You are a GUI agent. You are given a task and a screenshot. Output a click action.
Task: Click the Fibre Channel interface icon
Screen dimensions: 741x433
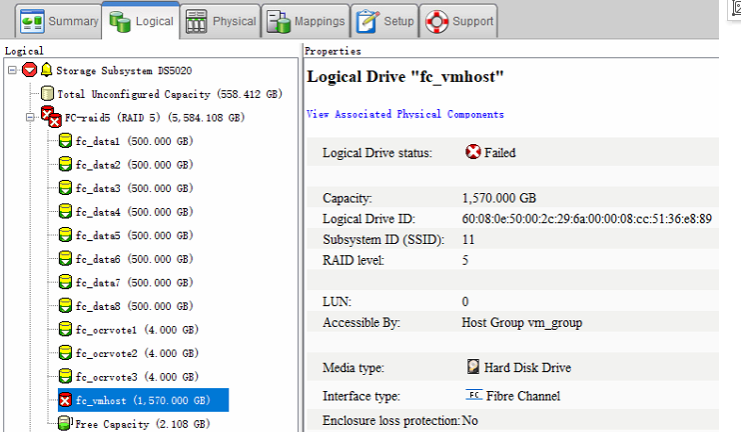474,395
